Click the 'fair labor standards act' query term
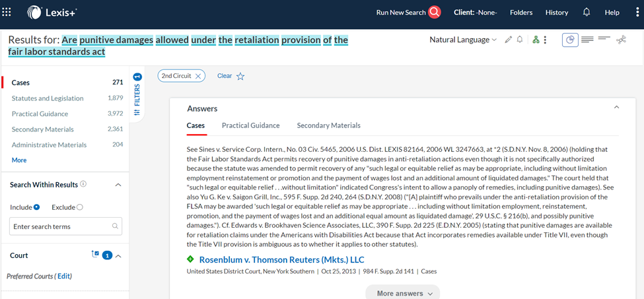Screen dimensions: 644x299 (57, 52)
